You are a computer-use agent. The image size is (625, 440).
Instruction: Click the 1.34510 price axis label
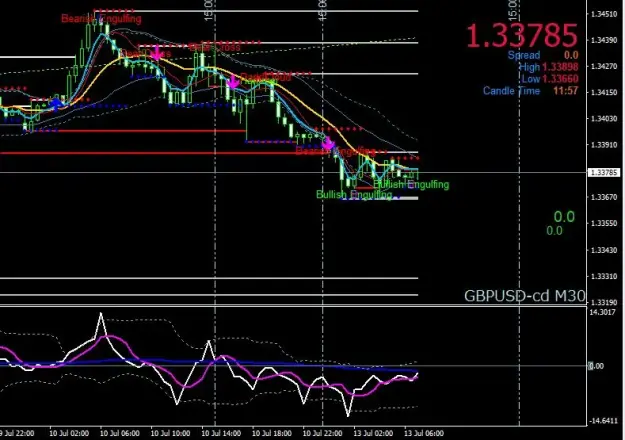coord(603,14)
